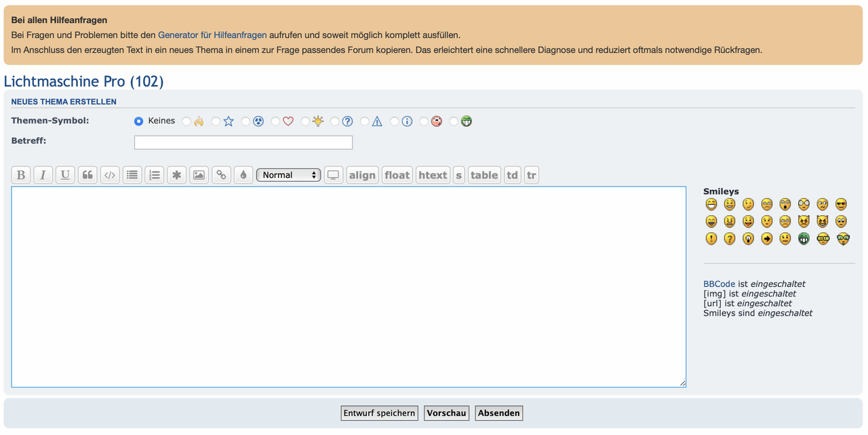Click into the Betreff subject field

[x=243, y=143]
